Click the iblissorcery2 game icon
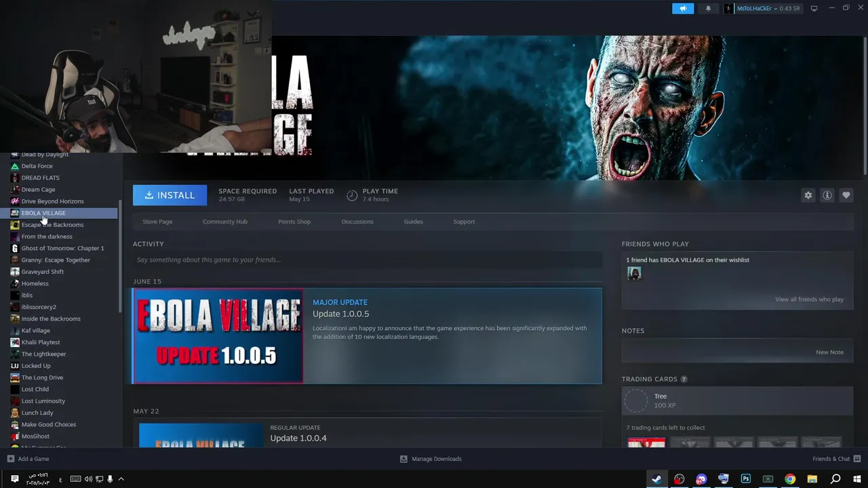The height and width of the screenshot is (488, 868). 15,307
